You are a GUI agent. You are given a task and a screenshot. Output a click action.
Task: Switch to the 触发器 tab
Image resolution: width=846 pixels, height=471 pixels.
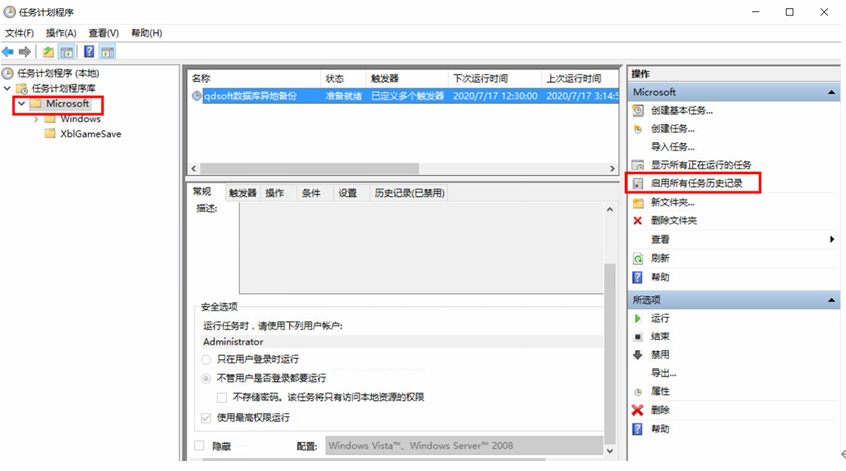coord(243,193)
